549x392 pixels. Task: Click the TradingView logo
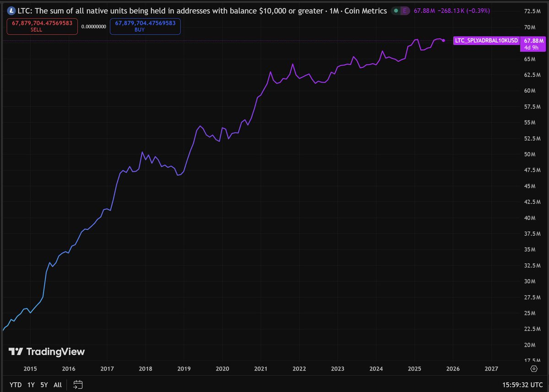(45, 352)
